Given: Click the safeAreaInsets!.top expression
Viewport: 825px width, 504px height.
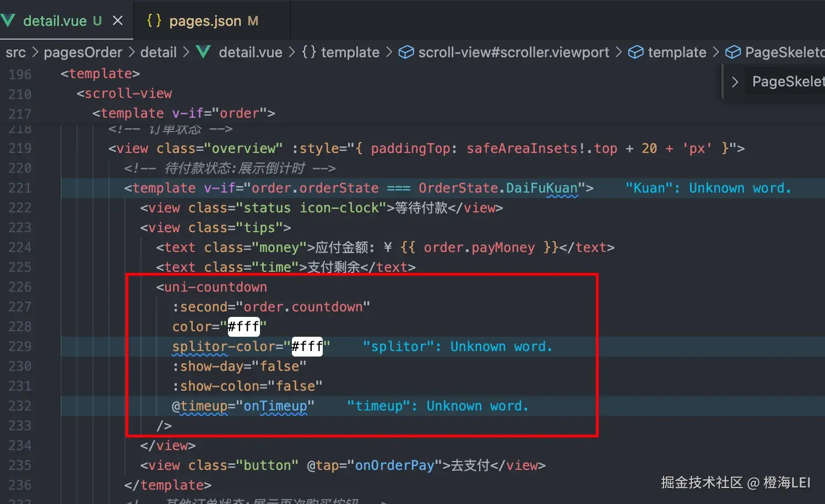Looking at the screenshot, I should click(x=542, y=149).
